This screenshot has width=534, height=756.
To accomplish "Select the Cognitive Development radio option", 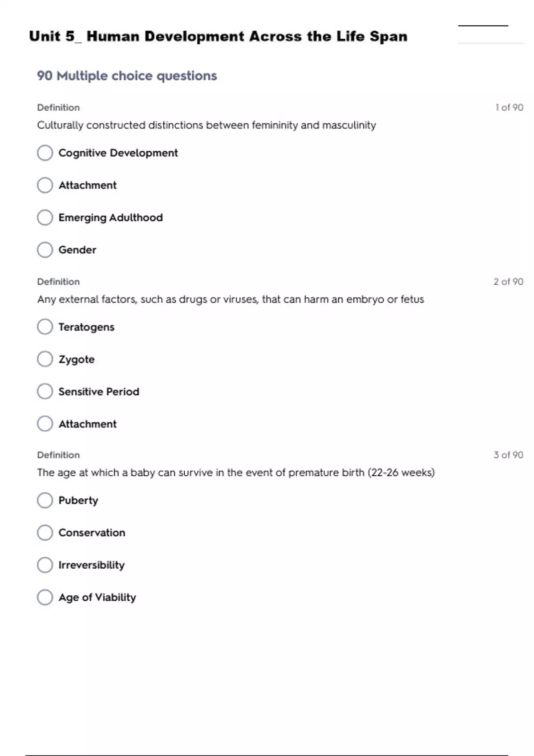I will (45, 153).
